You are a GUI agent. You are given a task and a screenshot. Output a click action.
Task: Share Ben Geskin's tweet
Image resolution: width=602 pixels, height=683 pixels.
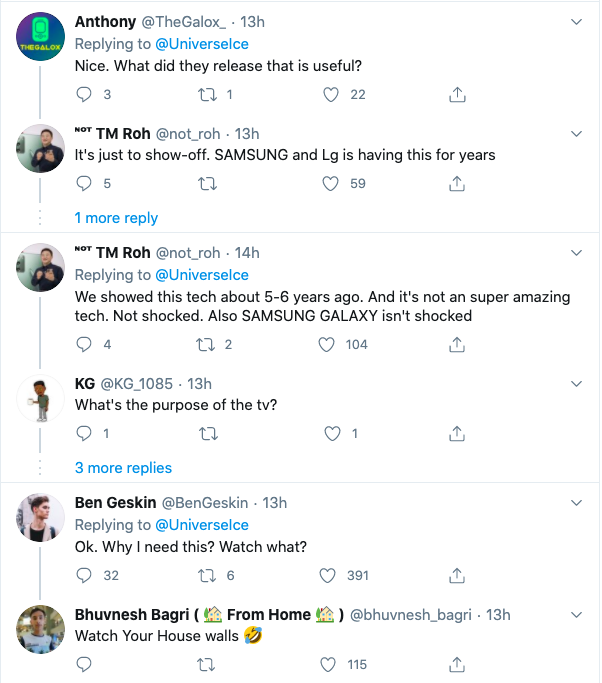tap(457, 575)
